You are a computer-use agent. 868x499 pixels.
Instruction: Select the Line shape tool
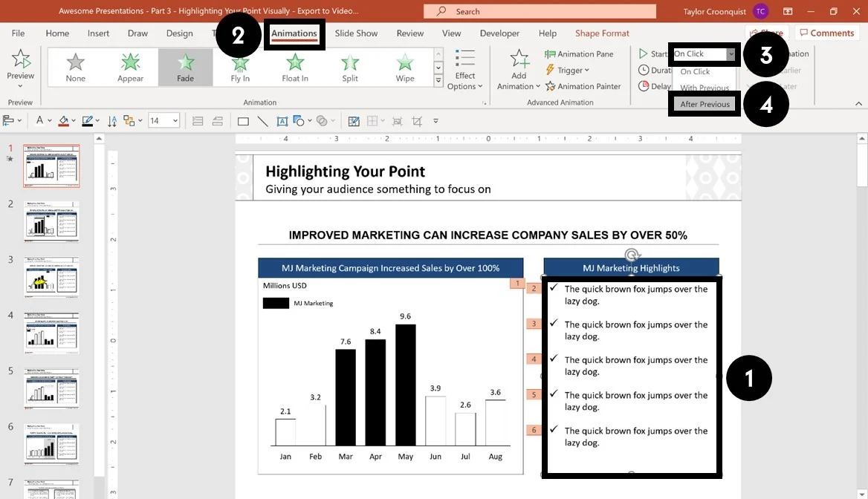click(x=263, y=121)
